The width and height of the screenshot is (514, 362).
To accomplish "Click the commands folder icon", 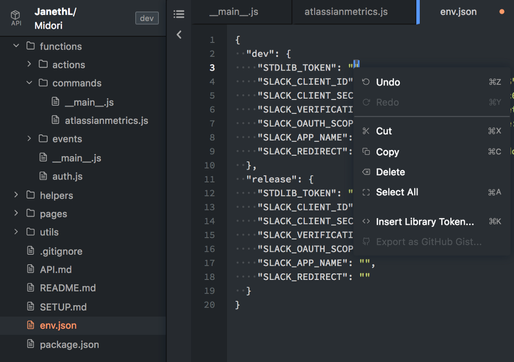I will (x=43, y=82).
